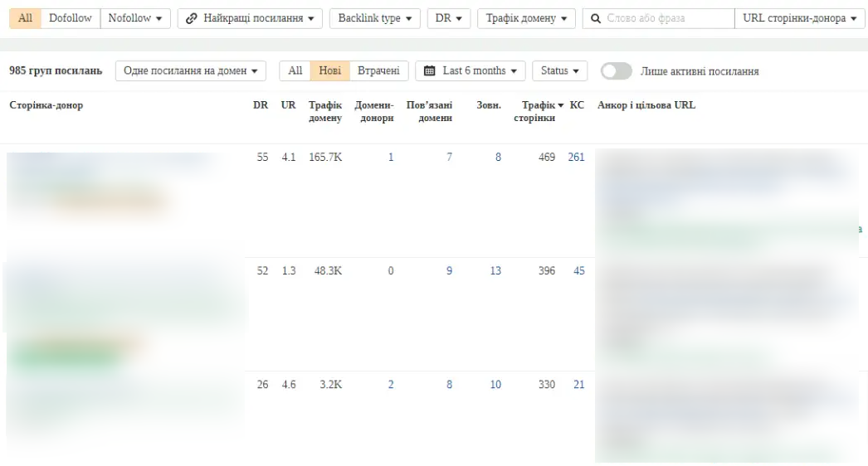Open Одне посилання на домен dropdown
This screenshot has height=466, width=868.
[190, 71]
